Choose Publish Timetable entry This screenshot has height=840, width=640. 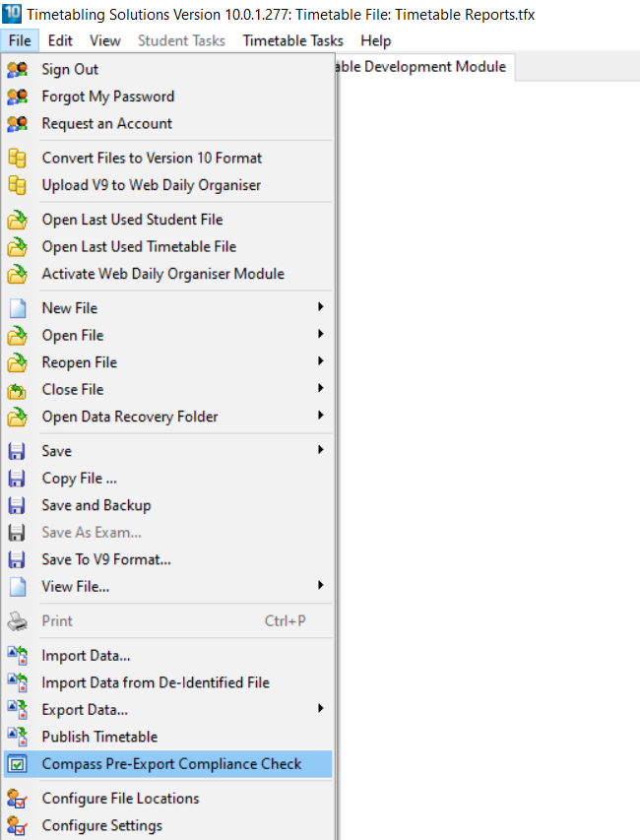pyautogui.click(x=167, y=738)
